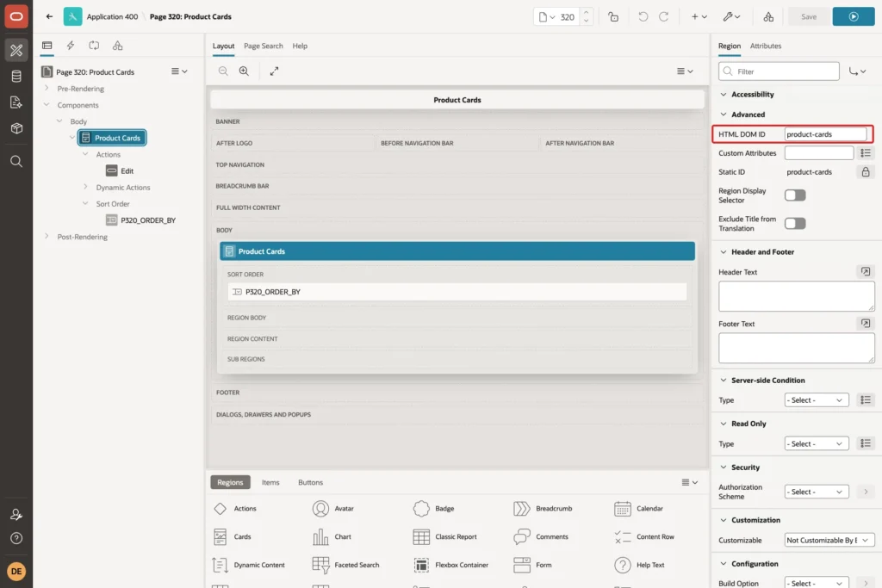The width and height of the screenshot is (882, 588).
Task: Click the Chart region in the gallery
Action: click(332, 536)
